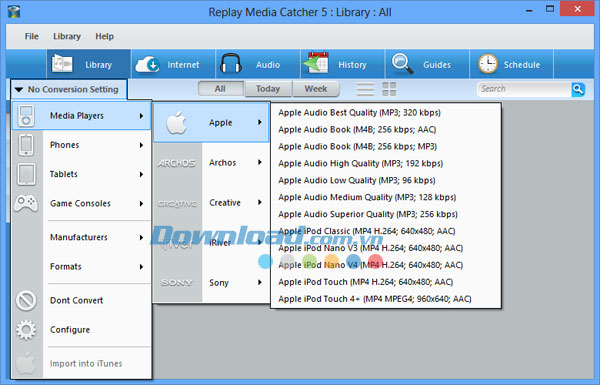600x385 pixels.
Task: Switch to the Audio tab
Action: (x=258, y=64)
